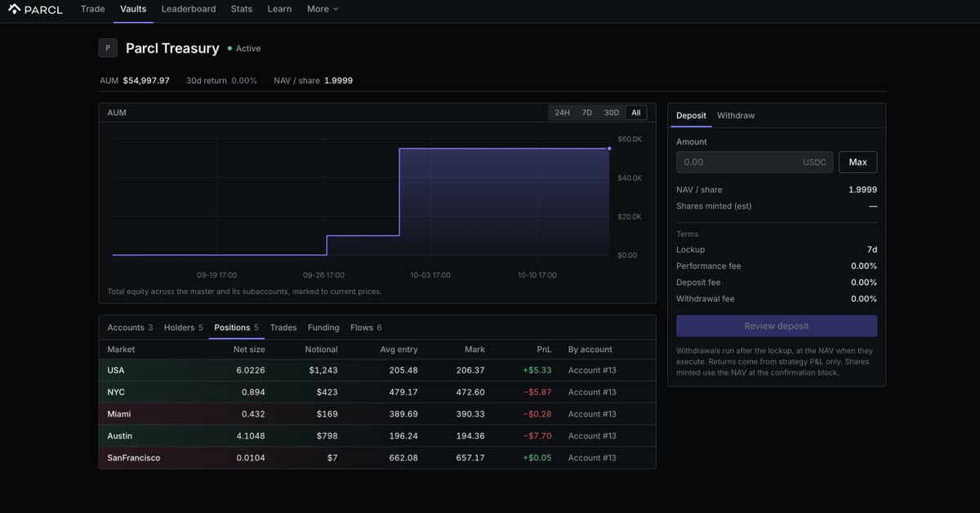Click the USDC amount input field

(x=755, y=162)
